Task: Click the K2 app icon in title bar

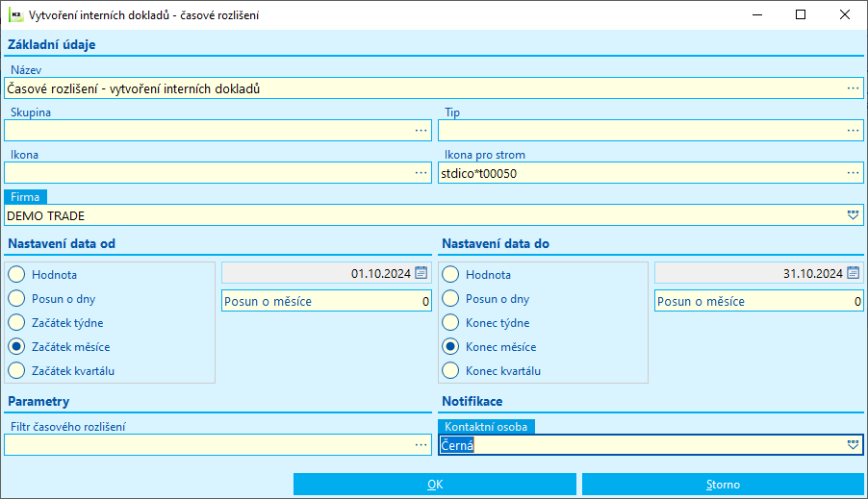Action: pos(15,15)
